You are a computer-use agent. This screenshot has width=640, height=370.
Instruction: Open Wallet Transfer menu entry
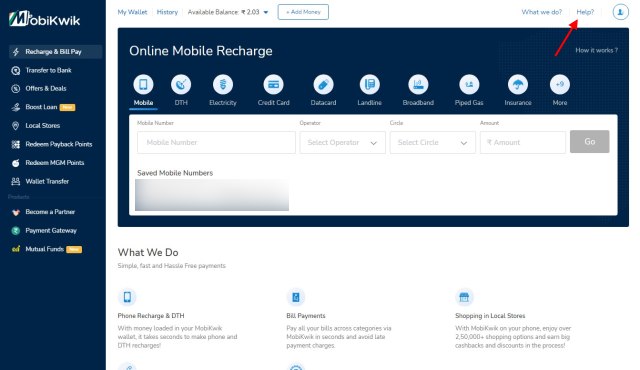pyautogui.click(x=47, y=181)
